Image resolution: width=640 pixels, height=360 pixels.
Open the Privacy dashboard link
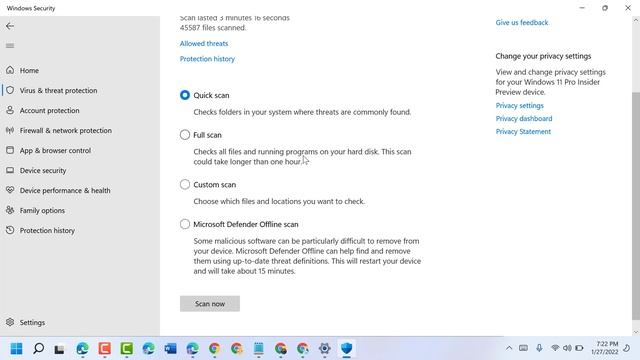(524, 119)
